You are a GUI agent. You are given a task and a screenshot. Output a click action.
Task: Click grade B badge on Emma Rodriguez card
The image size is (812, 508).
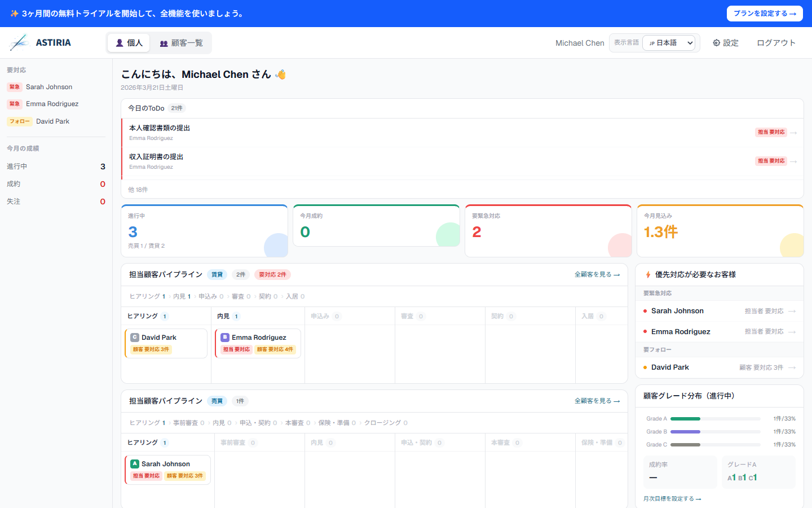[225, 338]
